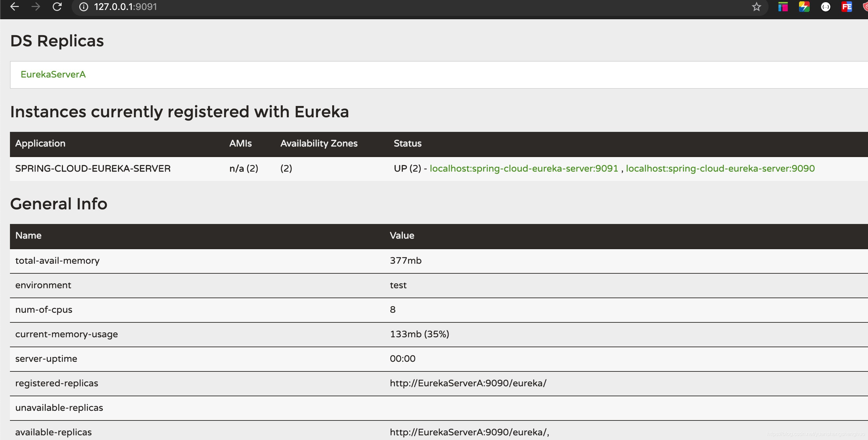Screen dimensions: 868x440
Task: Open site information icon in address bar
Action: (84, 7)
